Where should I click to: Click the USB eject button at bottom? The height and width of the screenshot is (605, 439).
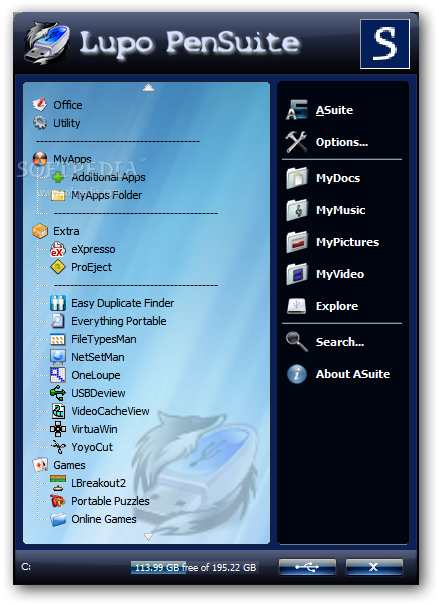[307, 567]
